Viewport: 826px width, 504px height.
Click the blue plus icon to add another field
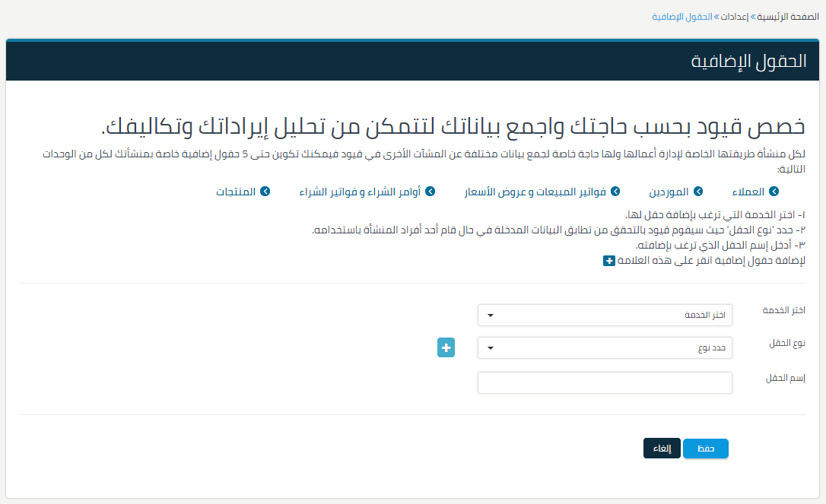[x=446, y=347]
